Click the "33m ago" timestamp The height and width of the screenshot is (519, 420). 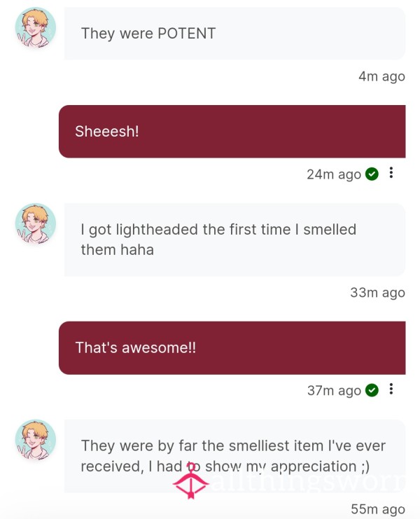click(x=378, y=293)
